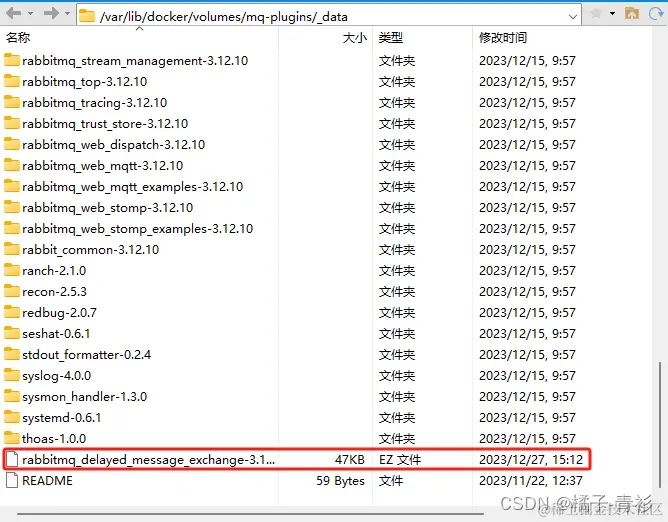Sort by the 大小 column header
Viewport: 668px width, 522px height.
354,38
